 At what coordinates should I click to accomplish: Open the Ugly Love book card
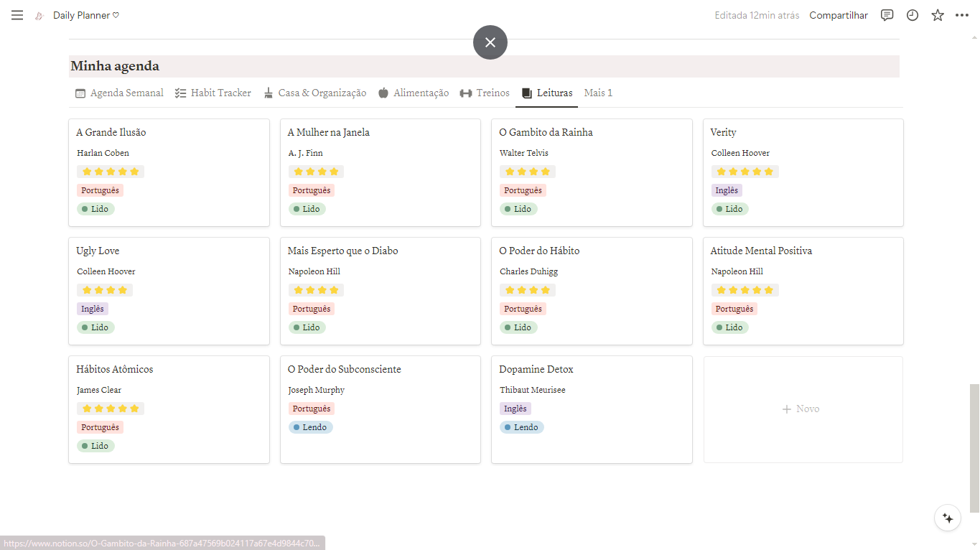[169, 291]
